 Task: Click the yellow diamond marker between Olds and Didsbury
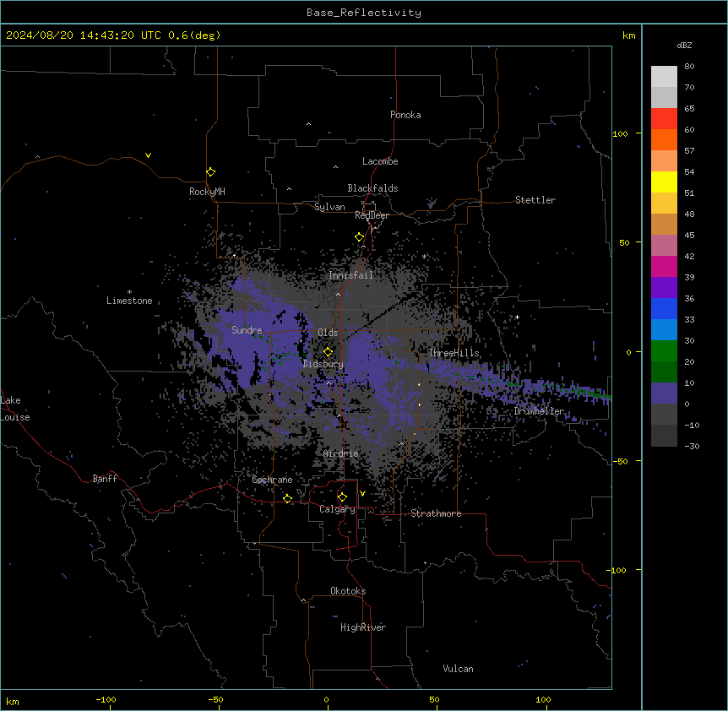point(329,352)
